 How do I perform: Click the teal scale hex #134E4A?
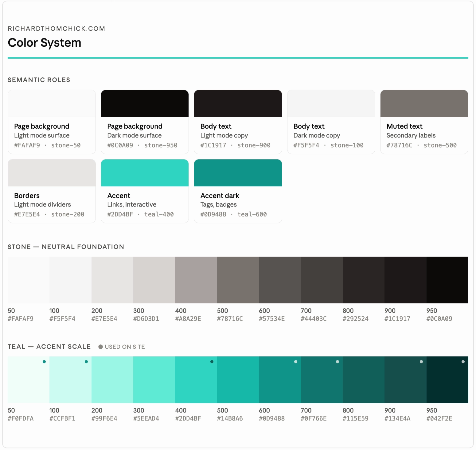pos(397,418)
